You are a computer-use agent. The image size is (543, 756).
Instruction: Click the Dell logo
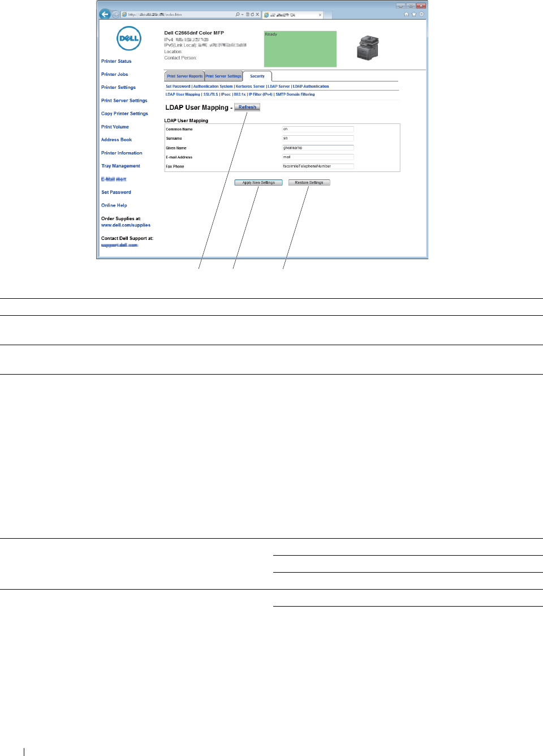tap(128, 38)
